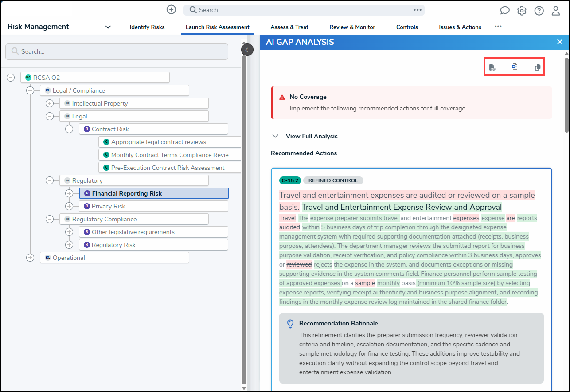The image size is (570, 392).
Task: Export gap analysis as PDF
Action: (x=492, y=67)
